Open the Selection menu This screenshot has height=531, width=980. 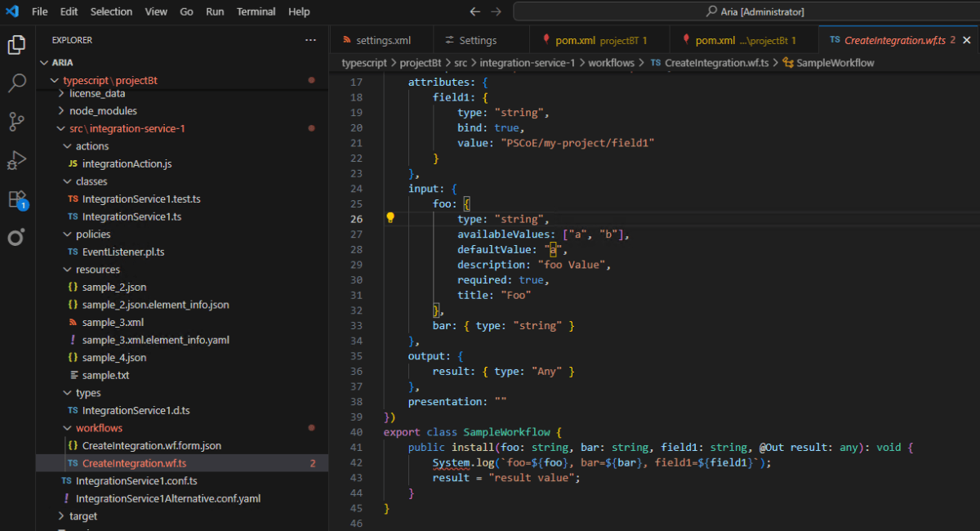[x=111, y=11]
